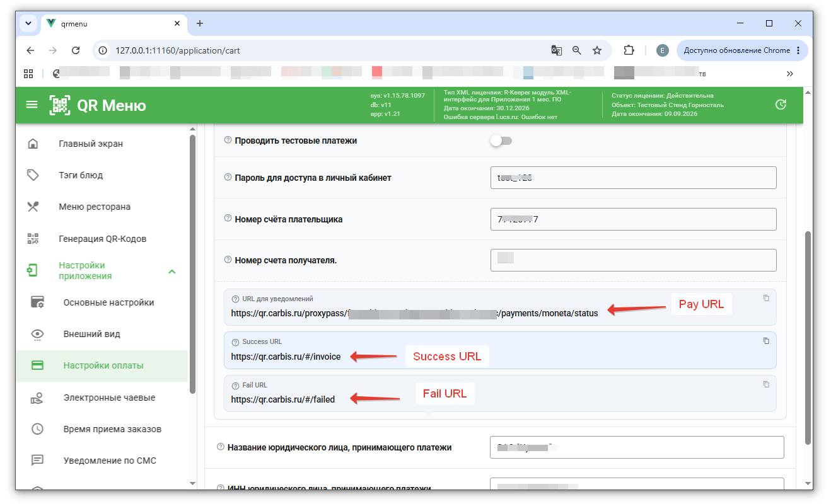The image size is (831, 504).
Task: Focus the Номер счета получателя input field
Action: pyautogui.click(x=633, y=260)
